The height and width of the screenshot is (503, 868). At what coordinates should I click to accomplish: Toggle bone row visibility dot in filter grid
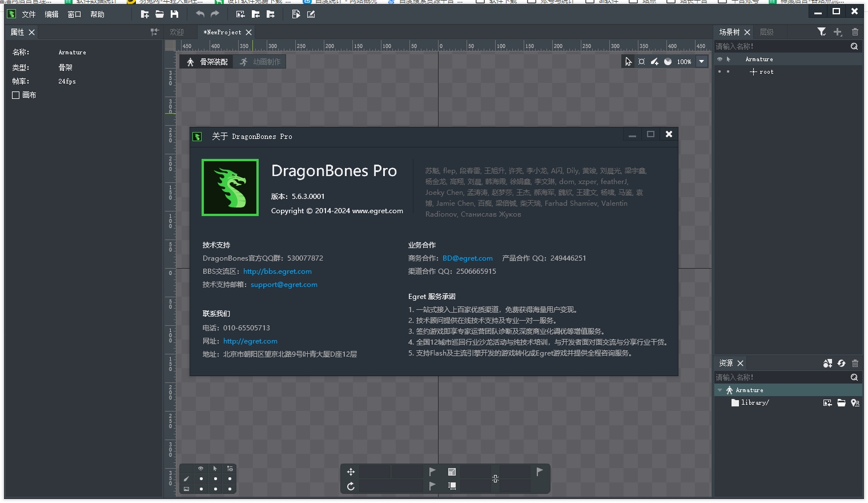201,479
